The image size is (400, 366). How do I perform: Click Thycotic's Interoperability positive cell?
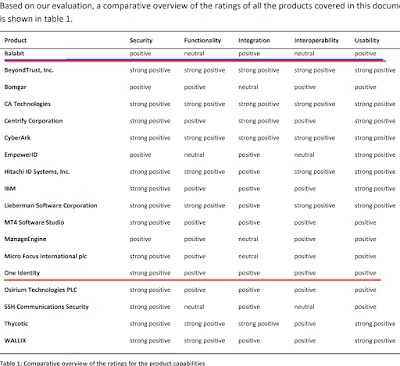305,323
